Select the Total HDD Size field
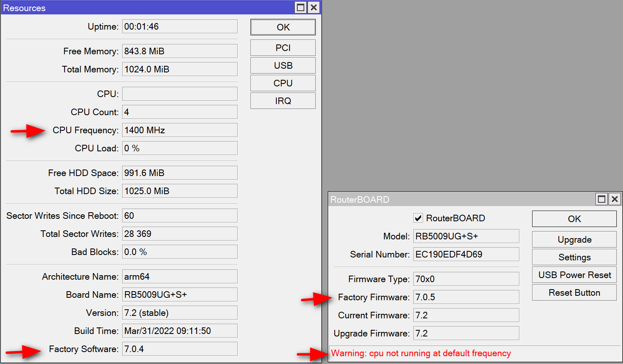The image size is (623, 364). [180, 191]
